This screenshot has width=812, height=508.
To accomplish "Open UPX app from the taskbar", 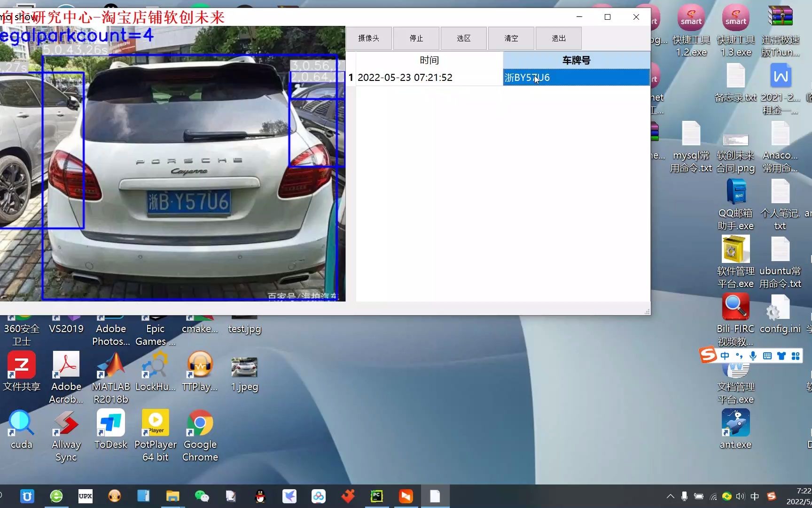I will (86, 496).
